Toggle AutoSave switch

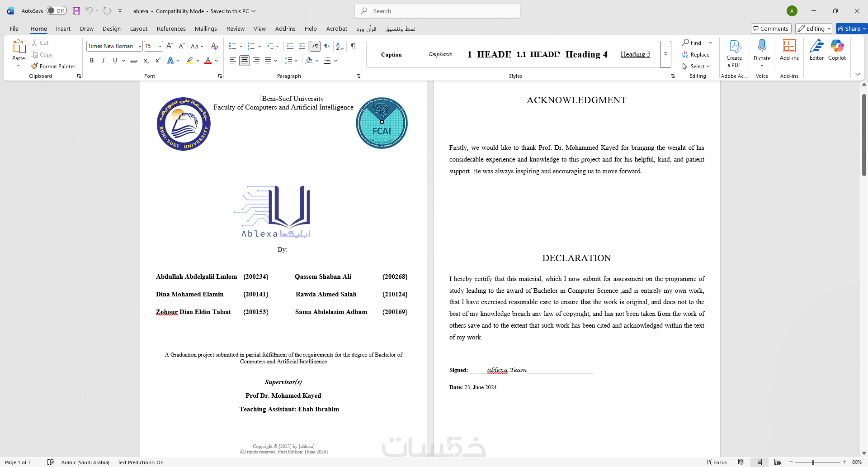57,11
